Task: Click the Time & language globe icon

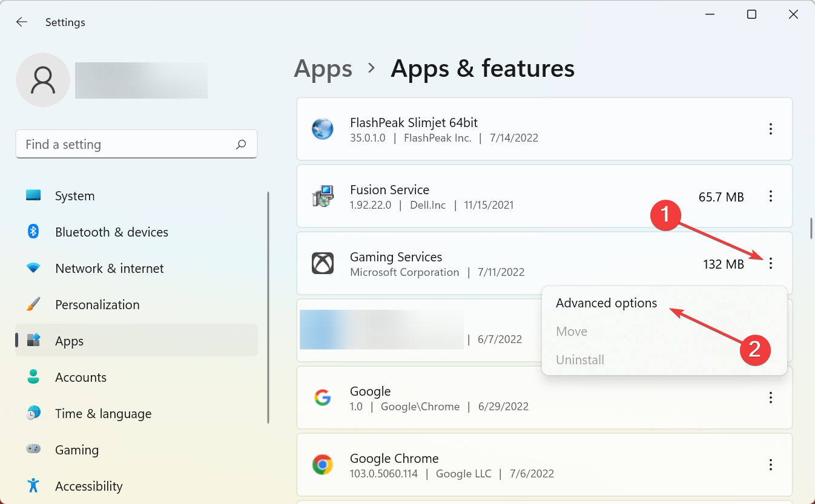Action: (x=33, y=413)
